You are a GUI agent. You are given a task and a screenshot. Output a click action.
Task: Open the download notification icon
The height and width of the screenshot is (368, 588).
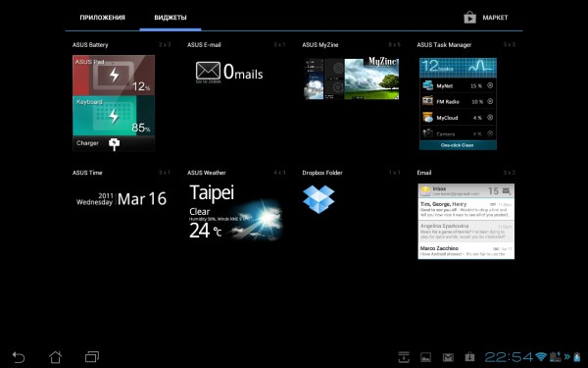[x=404, y=357]
